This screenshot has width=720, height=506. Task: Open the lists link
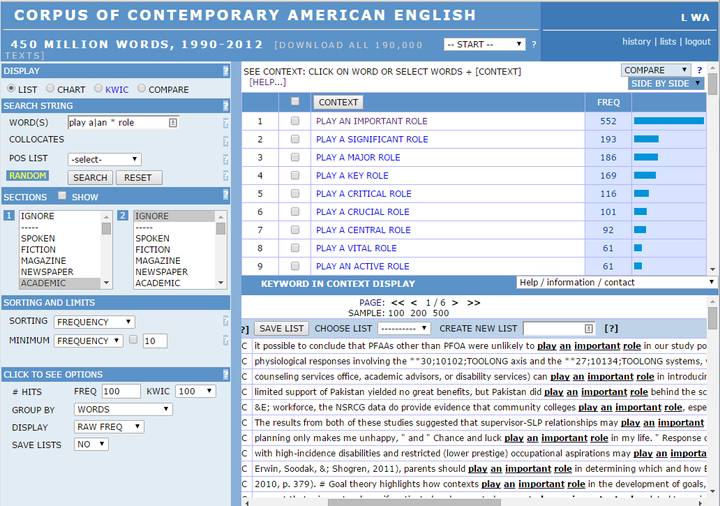(668, 41)
